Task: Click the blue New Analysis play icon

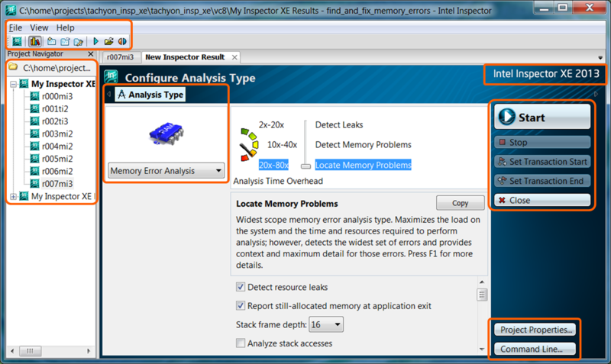Action: [x=96, y=41]
